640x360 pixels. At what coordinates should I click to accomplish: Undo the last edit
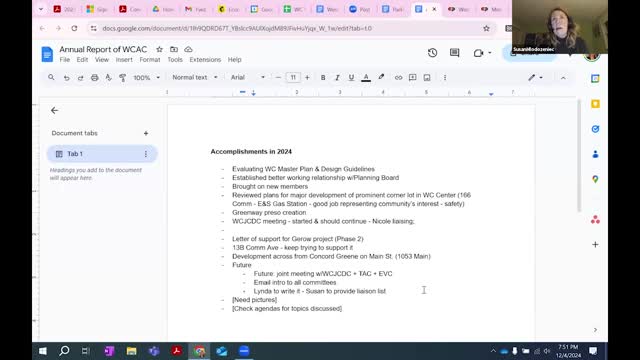[66, 78]
